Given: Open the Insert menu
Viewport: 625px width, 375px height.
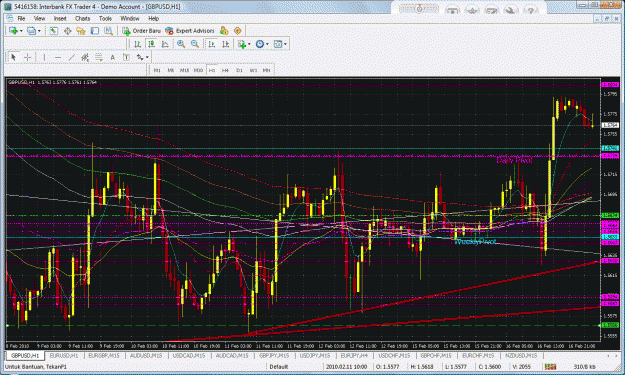Looking at the screenshot, I should click(x=60, y=18).
